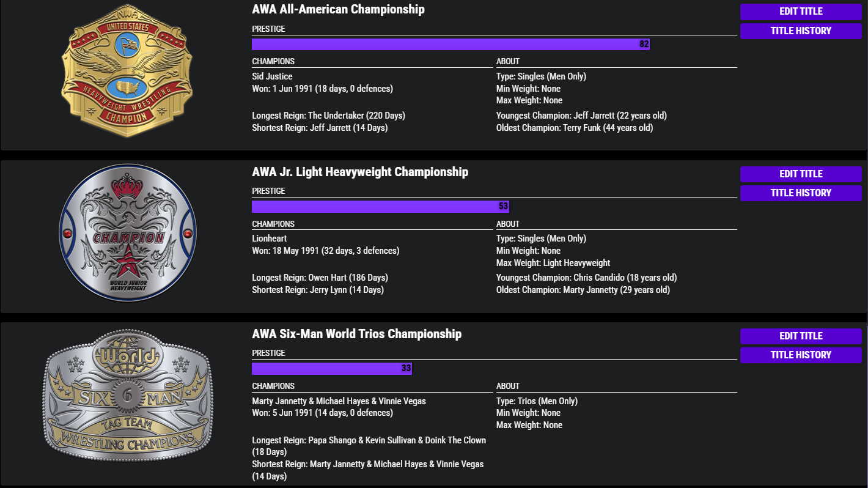Image resolution: width=868 pixels, height=488 pixels.
Task: Click current champion Lionheart
Action: [x=269, y=238]
